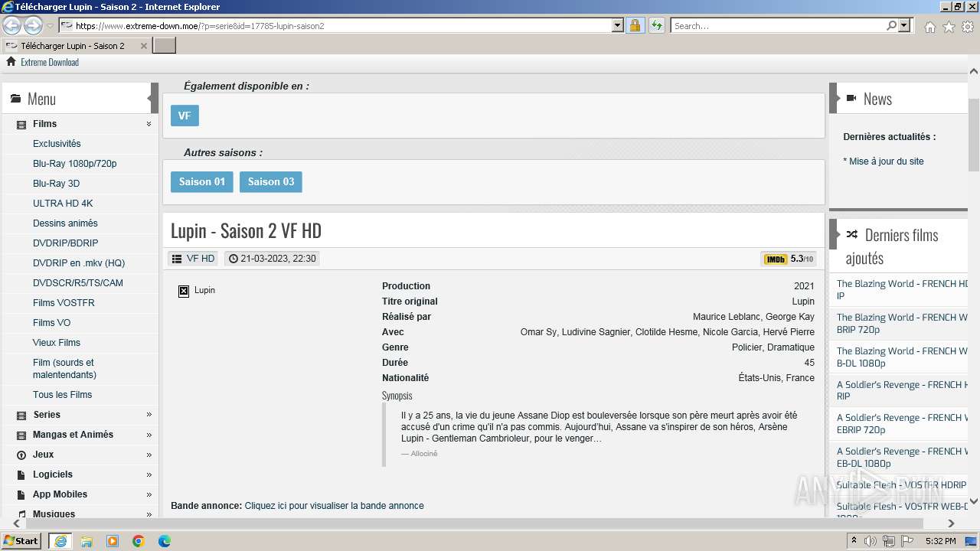Expand the Jeux menu section
Viewport: 980px width, 551px height.
(149, 455)
